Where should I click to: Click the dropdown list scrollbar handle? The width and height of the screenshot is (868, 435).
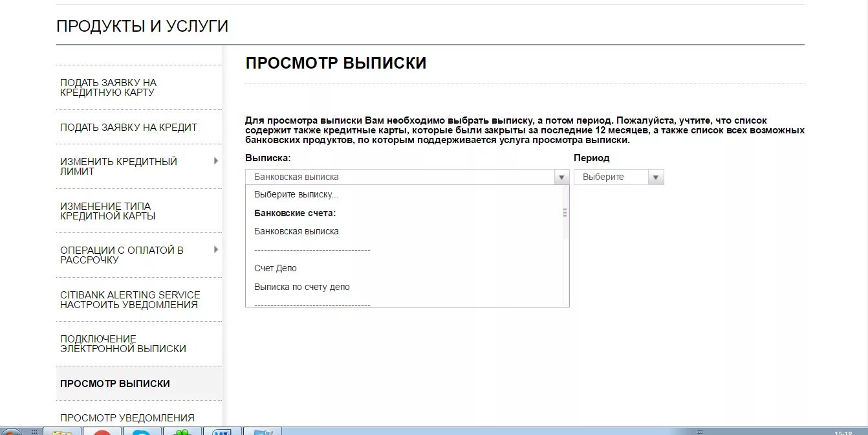pyautogui.click(x=565, y=212)
